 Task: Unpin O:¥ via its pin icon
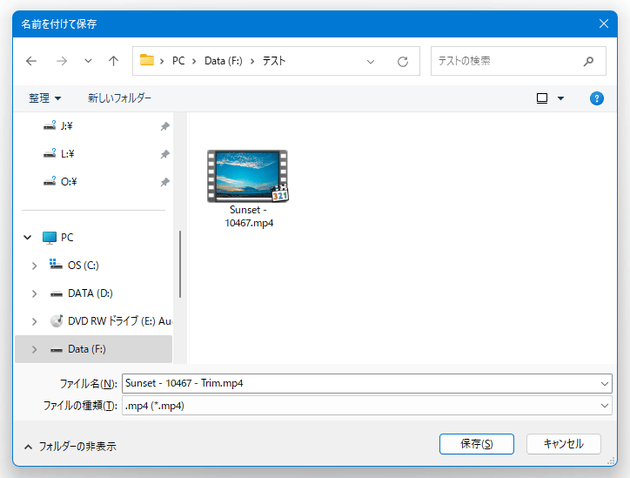pyautogui.click(x=165, y=182)
